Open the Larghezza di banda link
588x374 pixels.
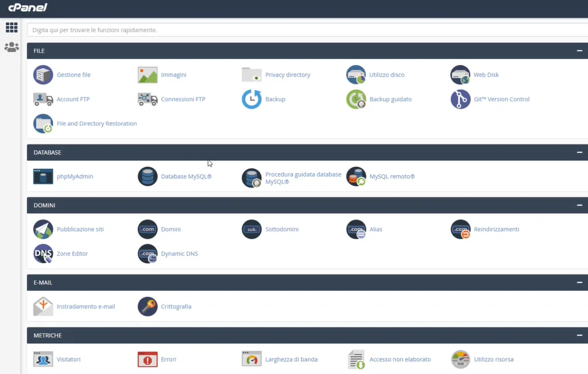click(x=291, y=359)
